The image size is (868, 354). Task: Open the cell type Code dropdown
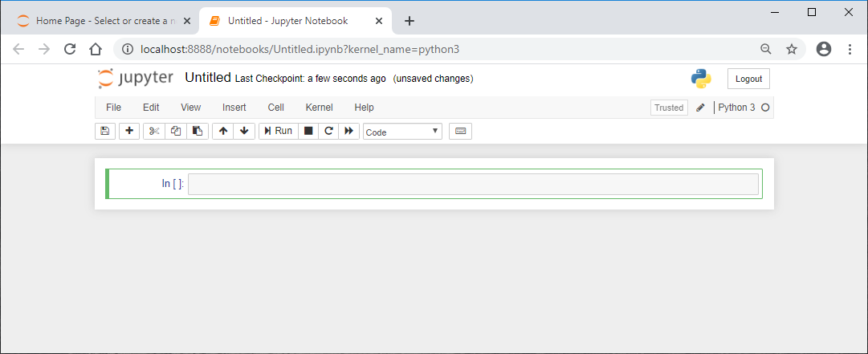402,132
